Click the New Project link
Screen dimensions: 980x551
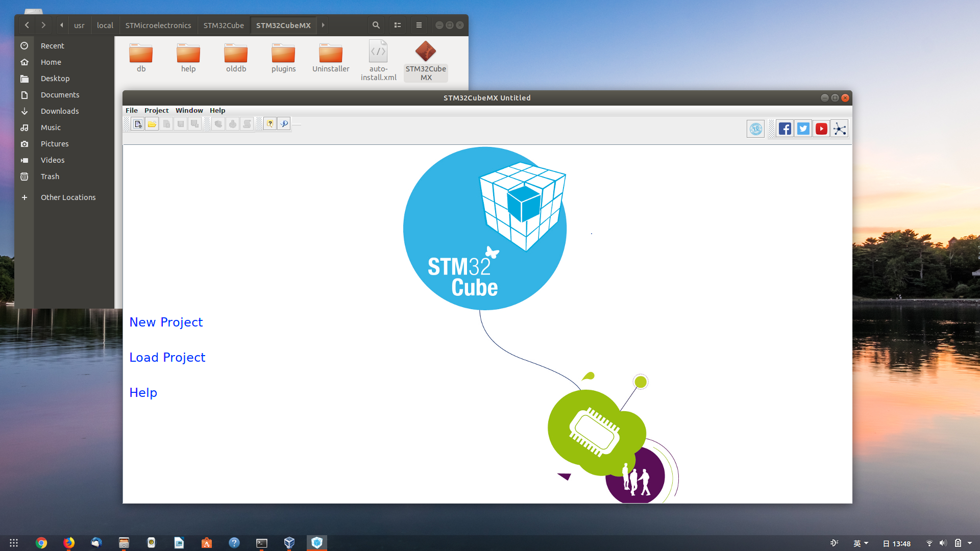pyautogui.click(x=165, y=322)
